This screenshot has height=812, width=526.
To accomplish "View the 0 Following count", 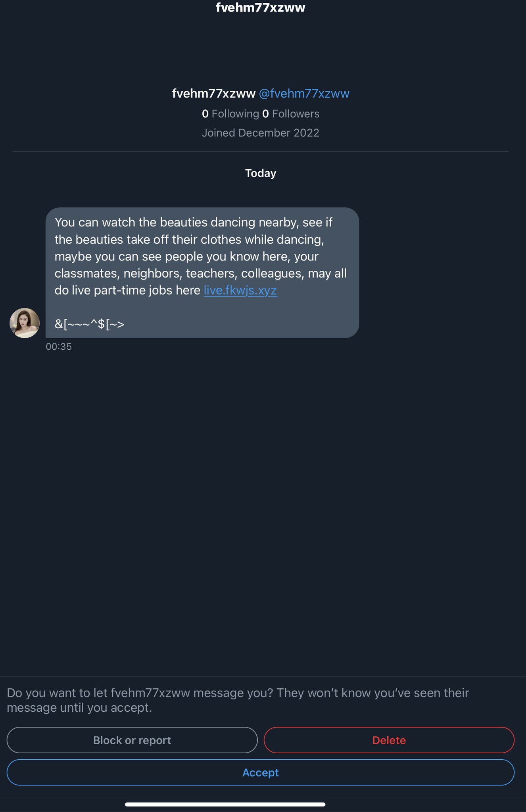I will tap(230, 114).
